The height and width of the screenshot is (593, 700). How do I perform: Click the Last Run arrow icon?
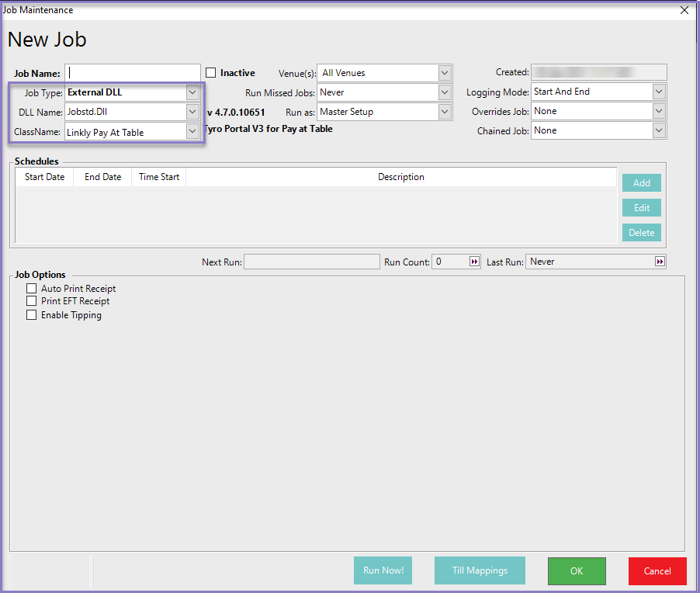660,262
